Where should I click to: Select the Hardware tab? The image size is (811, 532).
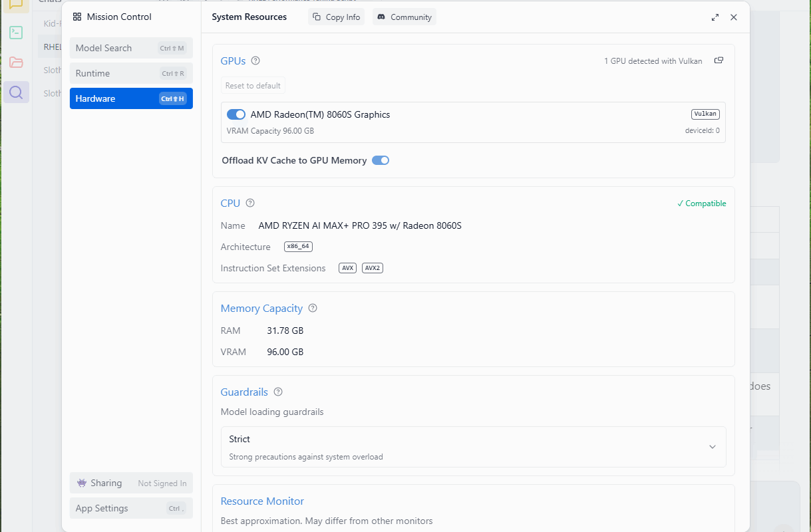coord(131,98)
